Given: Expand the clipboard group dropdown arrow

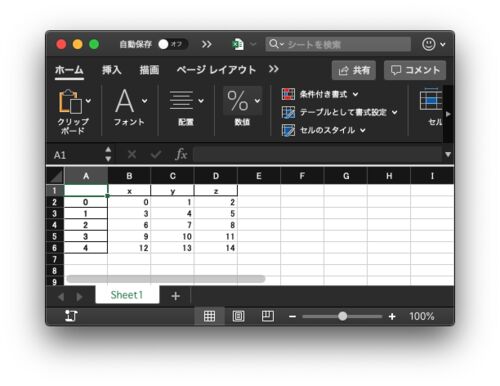Looking at the screenshot, I should (88, 101).
